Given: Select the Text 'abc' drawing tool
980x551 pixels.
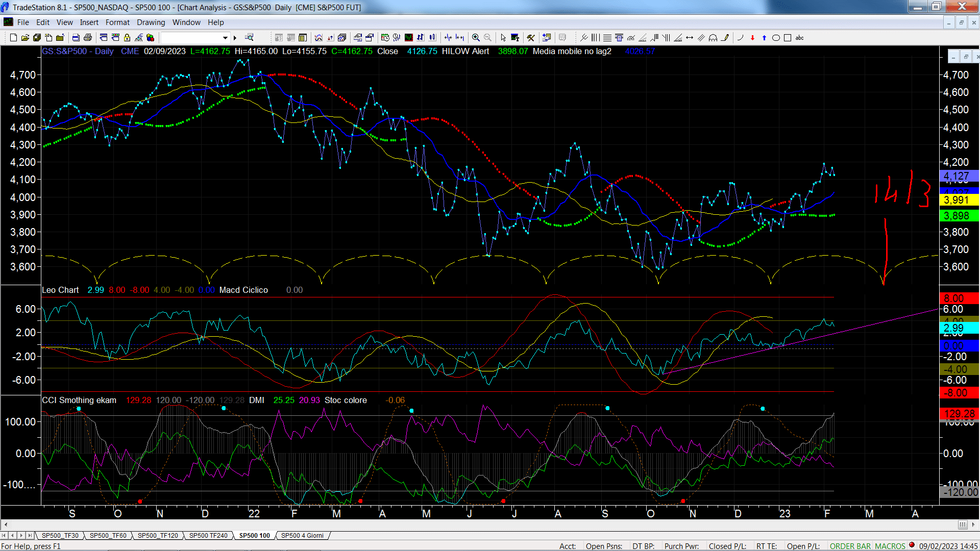Looking at the screenshot, I should pos(799,38).
